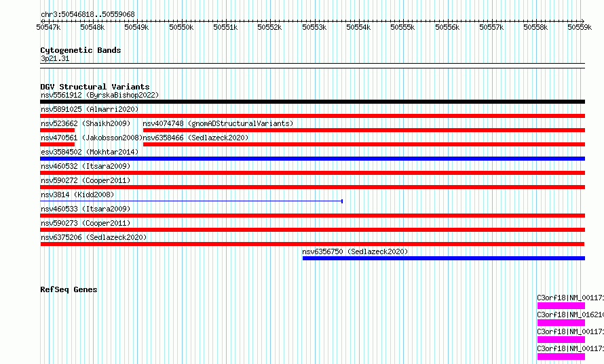604x364 pixels.
Task: Click the 50547k ruler tick label
Action: [49, 27]
